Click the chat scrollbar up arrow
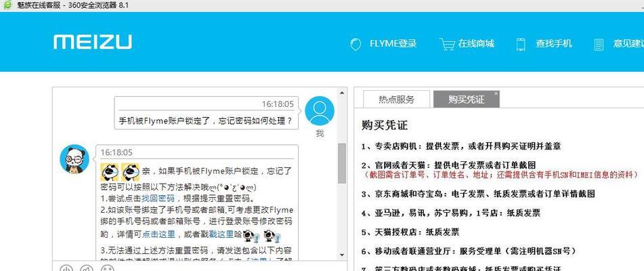Viewport: 644px width, 271px height. [342, 93]
